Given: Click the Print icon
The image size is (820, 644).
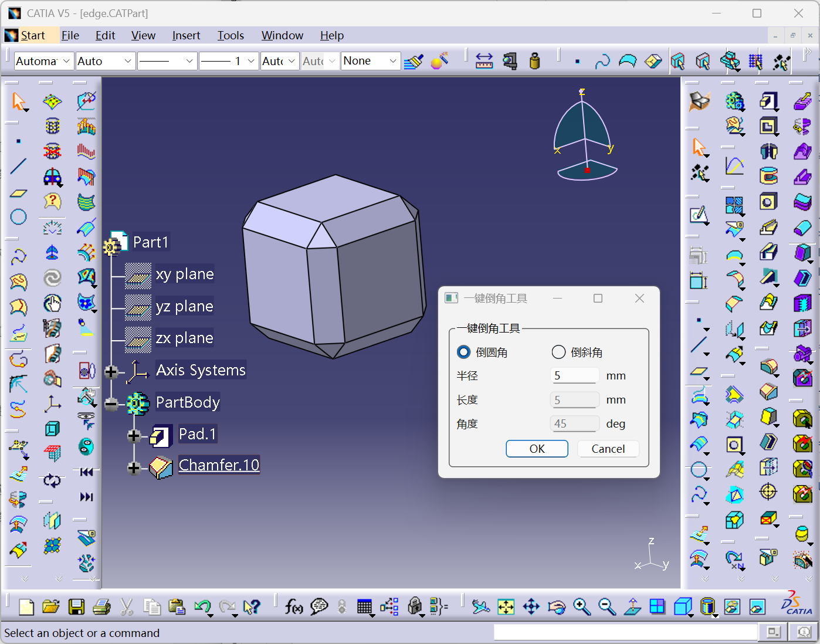Looking at the screenshot, I should coord(101,606).
